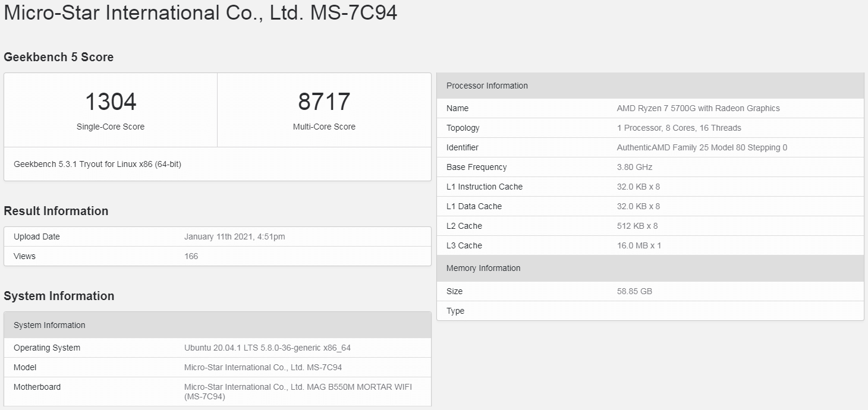Click the "3.80 GHz" value
The image size is (868, 410).
point(634,167)
